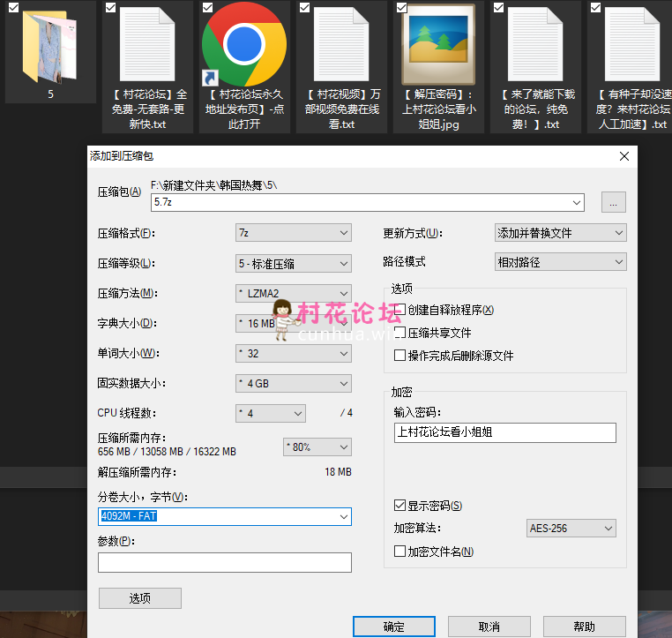Enable 创建自释放程序 checkbox
The height and width of the screenshot is (638, 672).
click(x=400, y=310)
